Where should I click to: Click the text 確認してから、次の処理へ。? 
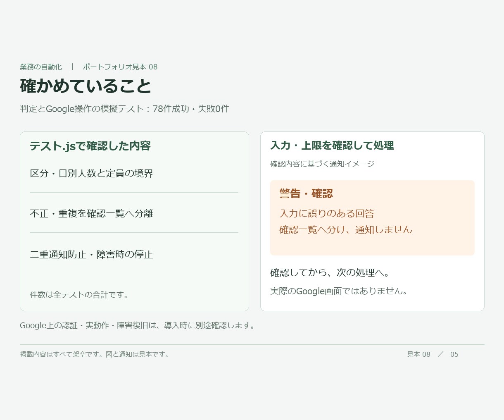click(x=330, y=272)
